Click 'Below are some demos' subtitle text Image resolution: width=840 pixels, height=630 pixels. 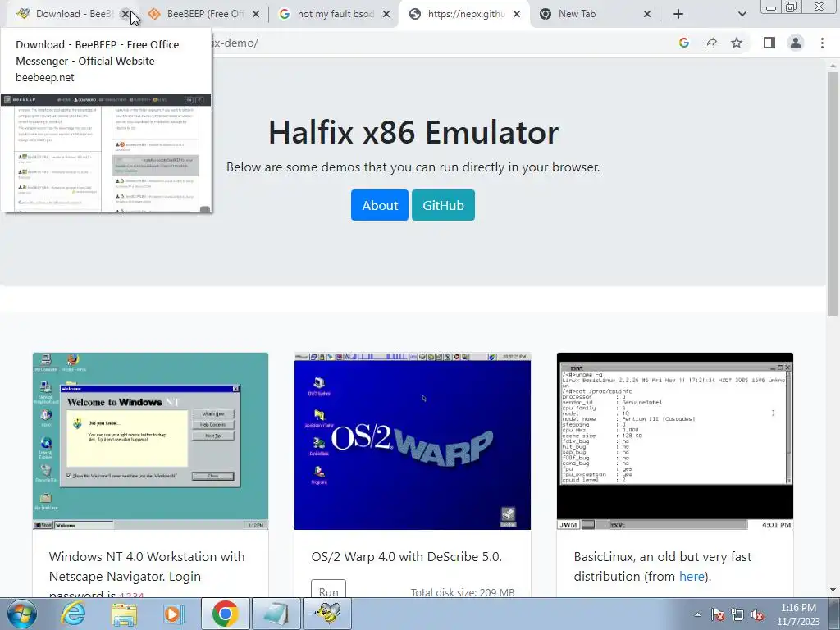tap(413, 167)
